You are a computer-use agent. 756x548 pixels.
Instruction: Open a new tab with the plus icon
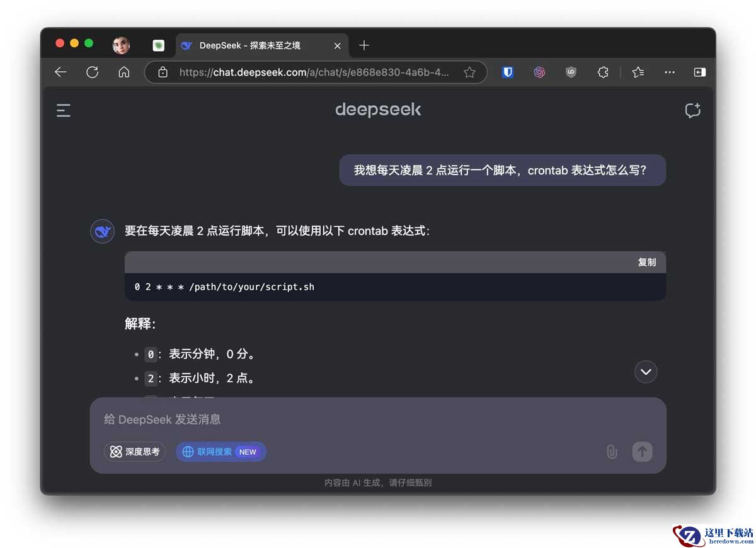point(364,45)
